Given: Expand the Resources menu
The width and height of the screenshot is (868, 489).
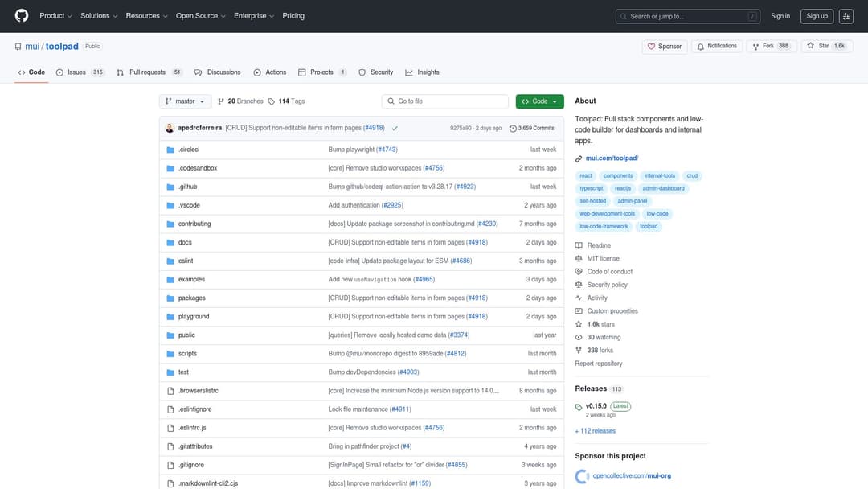Looking at the screenshot, I should tap(146, 16).
